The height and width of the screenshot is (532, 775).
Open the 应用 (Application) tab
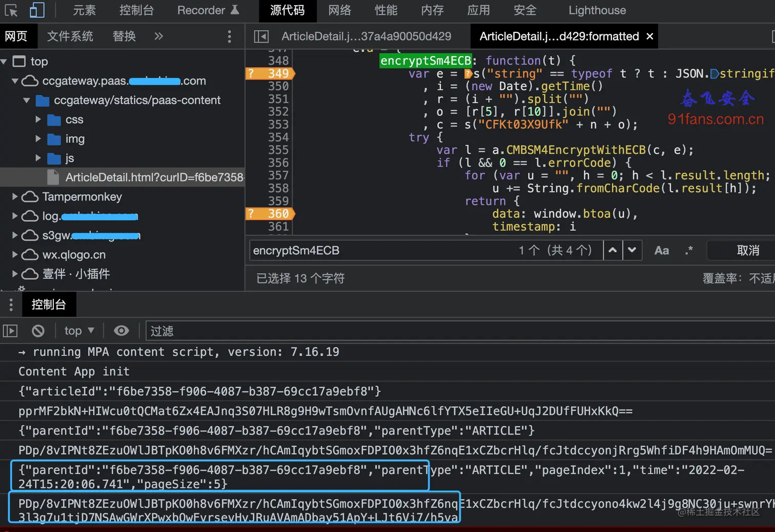click(479, 10)
